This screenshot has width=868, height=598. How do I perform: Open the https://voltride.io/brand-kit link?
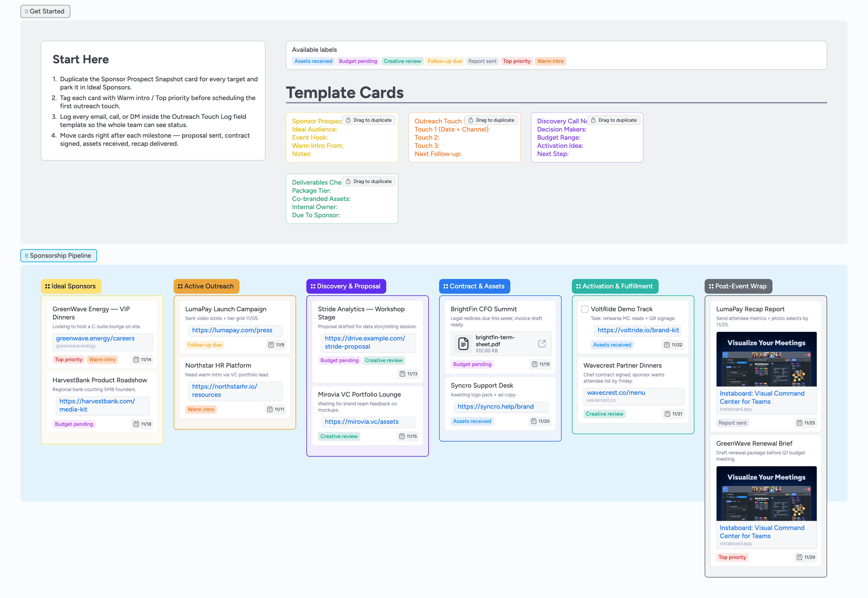(638, 330)
